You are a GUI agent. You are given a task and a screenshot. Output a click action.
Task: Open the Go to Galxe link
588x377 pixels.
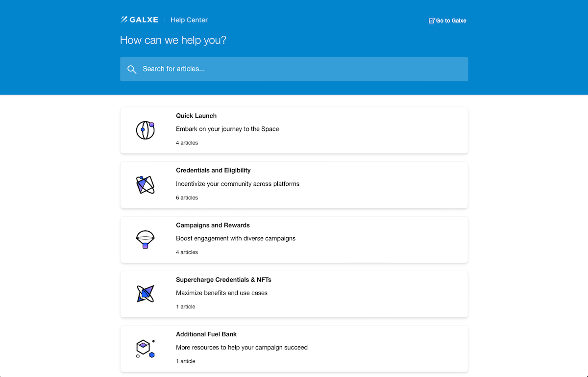pos(451,21)
